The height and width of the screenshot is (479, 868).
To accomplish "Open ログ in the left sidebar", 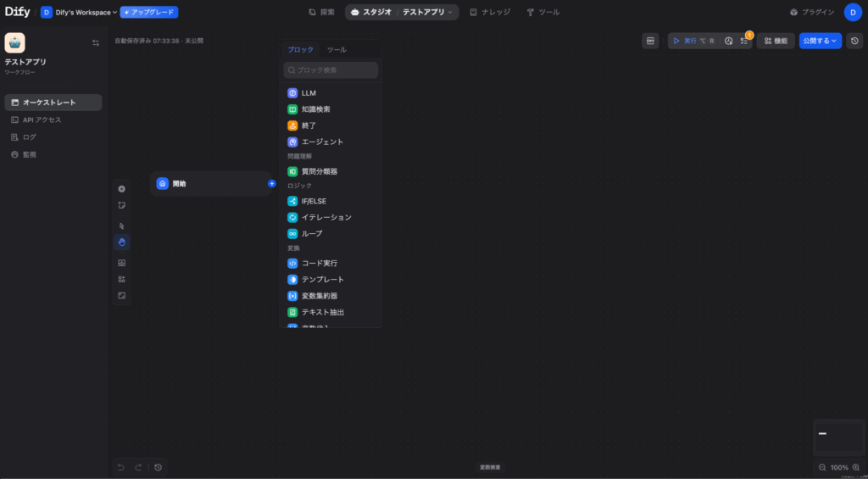I will point(30,136).
